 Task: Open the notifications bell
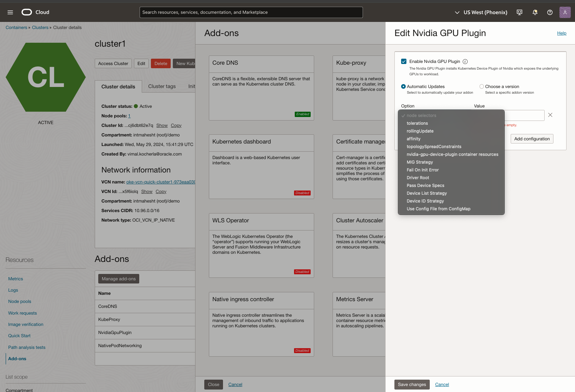pos(535,12)
